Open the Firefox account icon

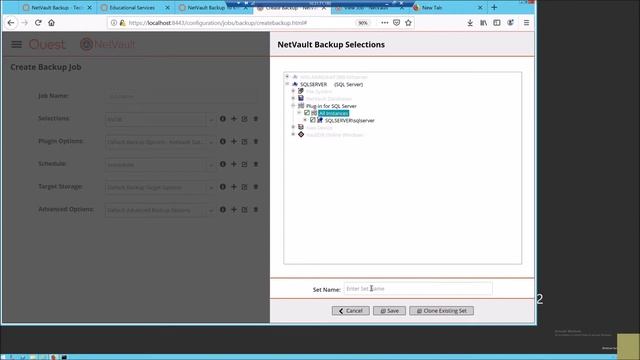[510, 23]
